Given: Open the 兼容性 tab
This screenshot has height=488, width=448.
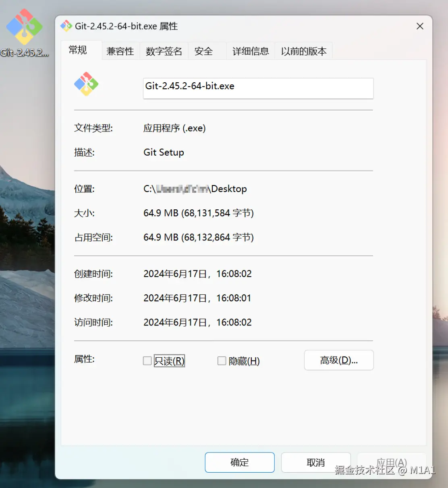Looking at the screenshot, I should click(120, 51).
